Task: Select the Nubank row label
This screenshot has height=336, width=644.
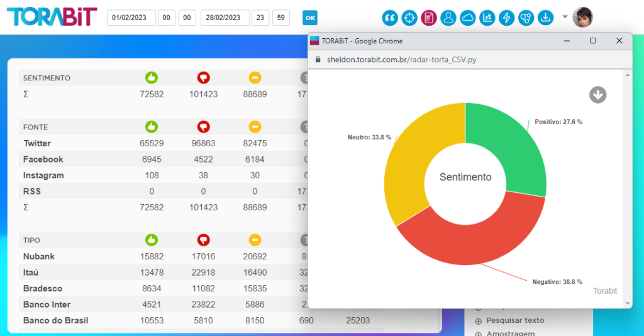Action: pyautogui.click(x=39, y=256)
